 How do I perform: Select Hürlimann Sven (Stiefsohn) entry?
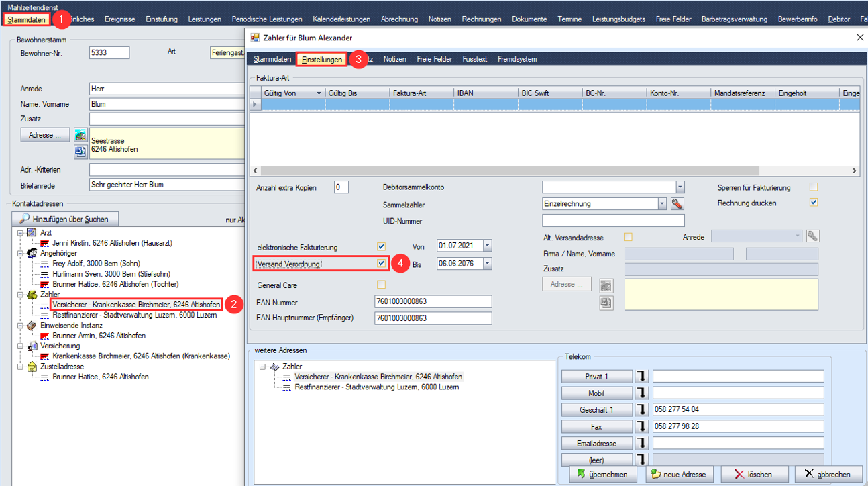tap(111, 274)
